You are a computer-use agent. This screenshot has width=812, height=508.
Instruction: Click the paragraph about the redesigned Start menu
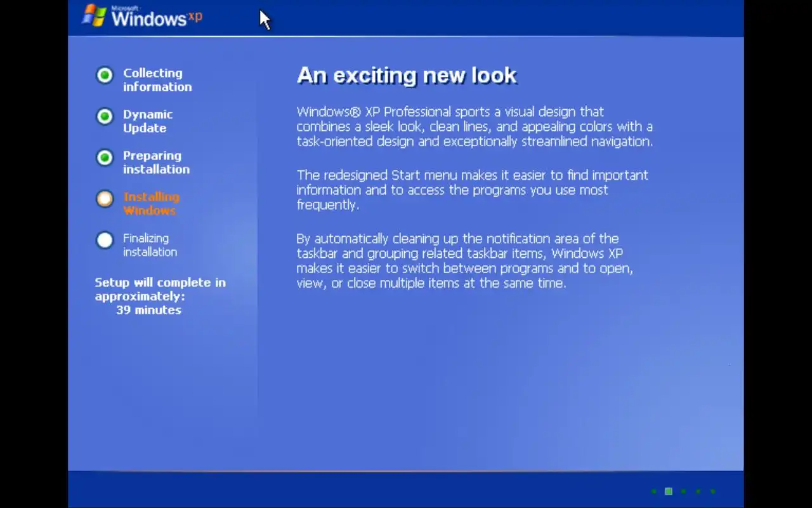pyautogui.click(x=472, y=190)
